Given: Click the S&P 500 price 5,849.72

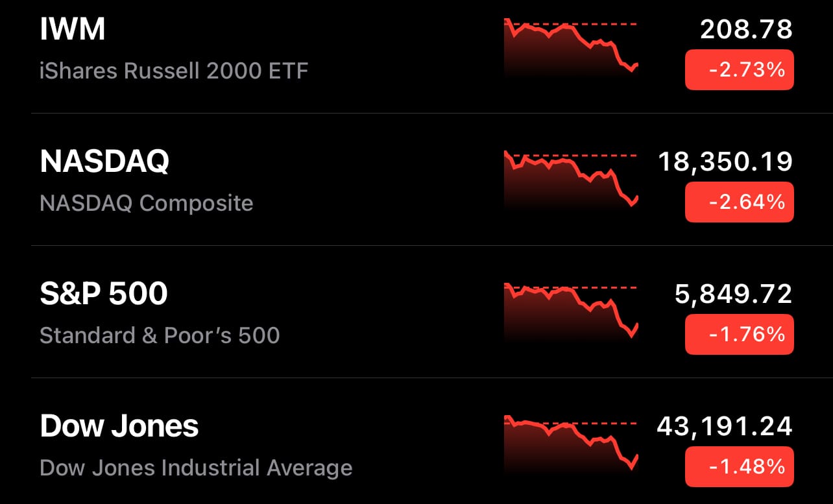Looking at the screenshot, I should 734,294.
